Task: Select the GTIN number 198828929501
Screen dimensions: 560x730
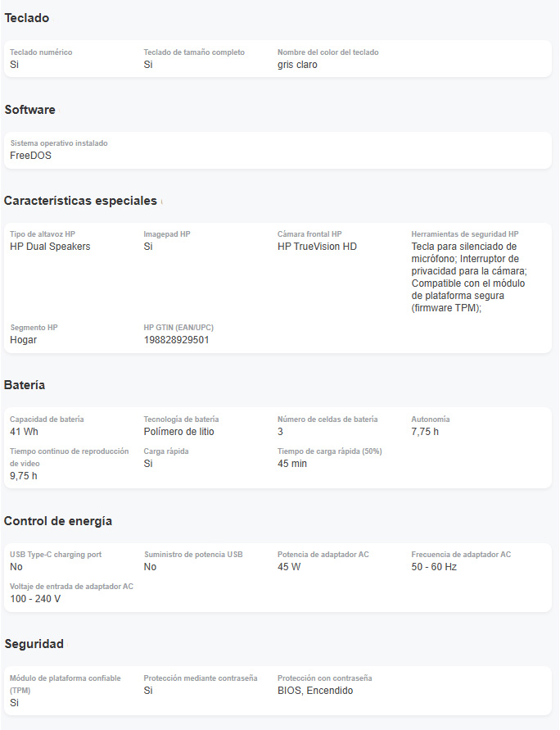Action: pyautogui.click(x=176, y=340)
